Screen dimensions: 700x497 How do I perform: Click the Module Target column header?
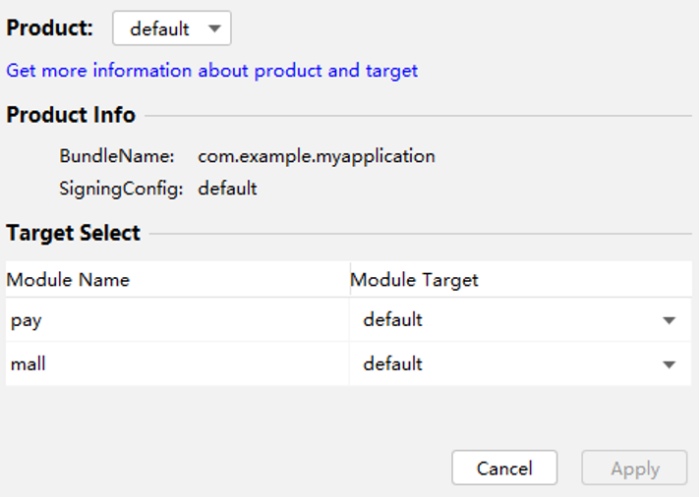[x=521, y=280]
